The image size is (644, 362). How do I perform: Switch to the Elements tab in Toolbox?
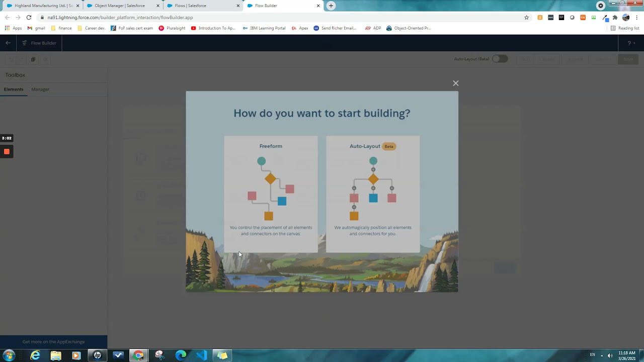point(14,89)
